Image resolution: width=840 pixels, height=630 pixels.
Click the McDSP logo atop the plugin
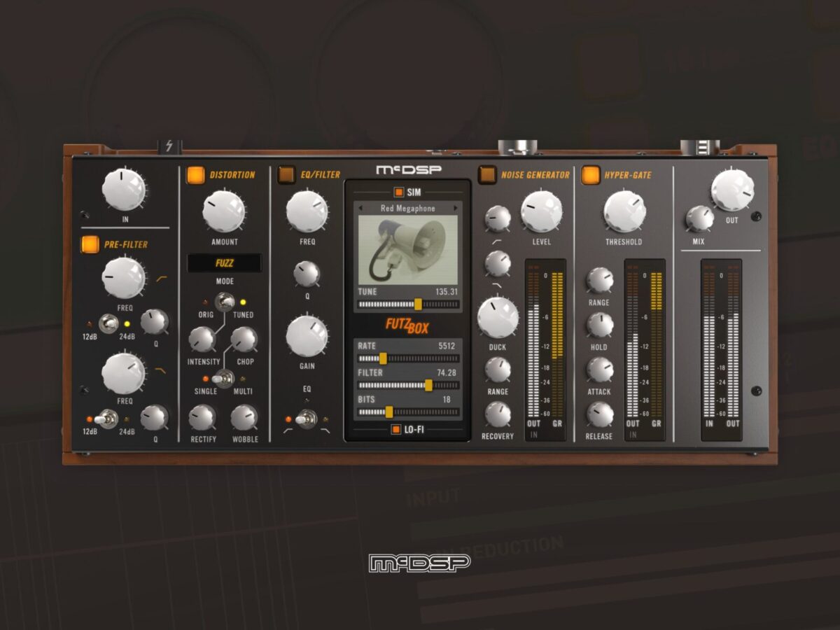(409, 170)
